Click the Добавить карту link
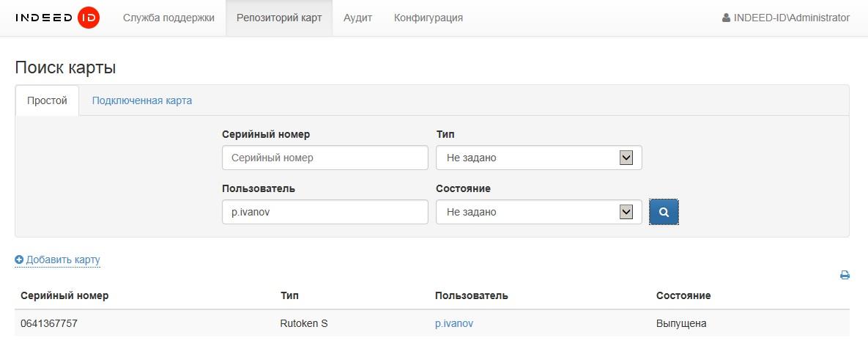 click(x=63, y=260)
